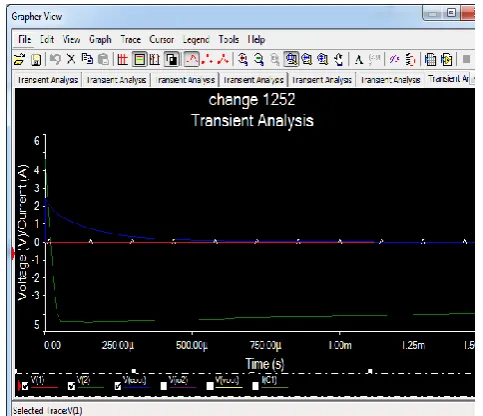This screenshot has width=483, height=416.
Task: Click the '0.00' time axis value
Action: click(52, 345)
